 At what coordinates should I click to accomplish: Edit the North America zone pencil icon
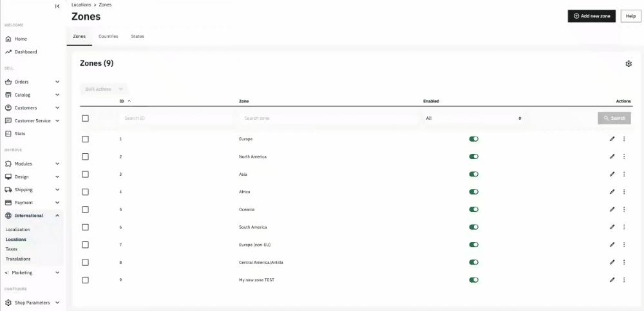(612, 156)
